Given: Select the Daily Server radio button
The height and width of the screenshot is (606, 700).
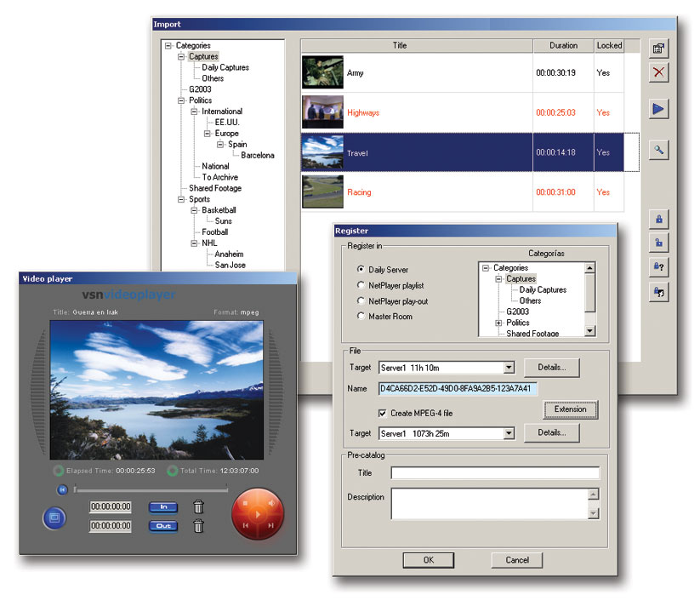Looking at the screenshot, I should point(361,270).
